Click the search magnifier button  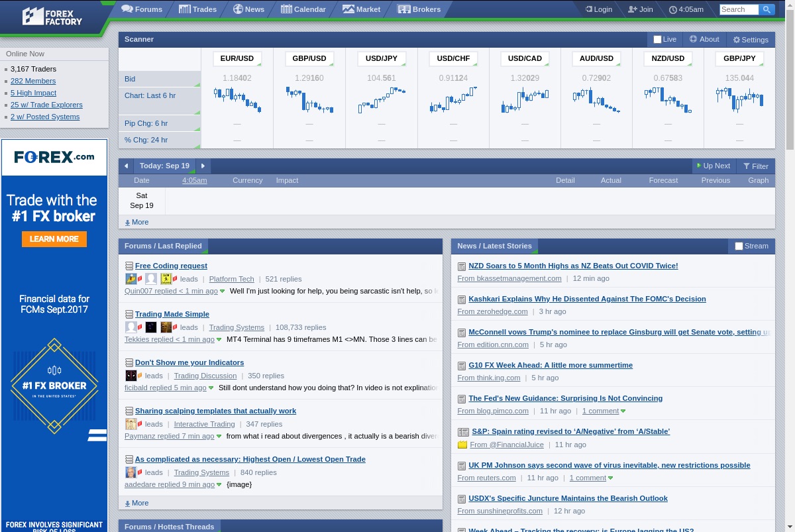[767, 9]
